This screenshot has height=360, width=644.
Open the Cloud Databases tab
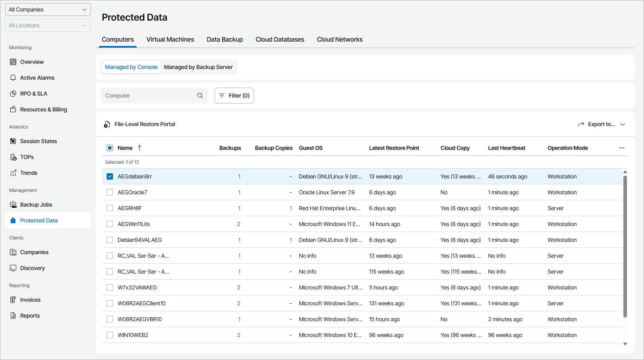[x=280, y=40]
